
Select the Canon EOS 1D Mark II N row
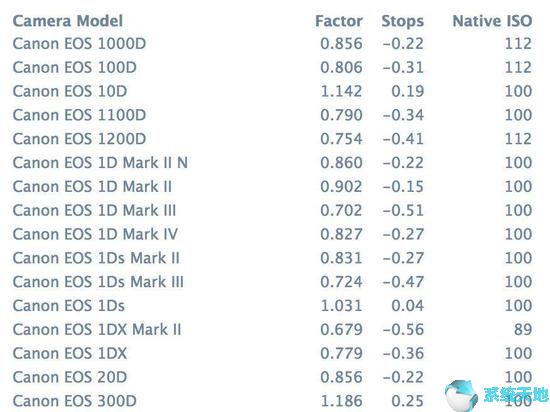tap(272, 163)
